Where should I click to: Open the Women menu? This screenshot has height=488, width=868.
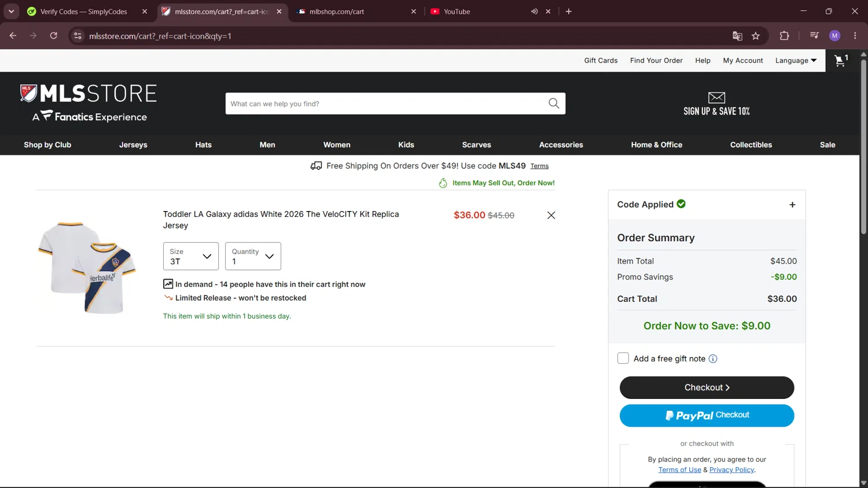pos(337,145)
